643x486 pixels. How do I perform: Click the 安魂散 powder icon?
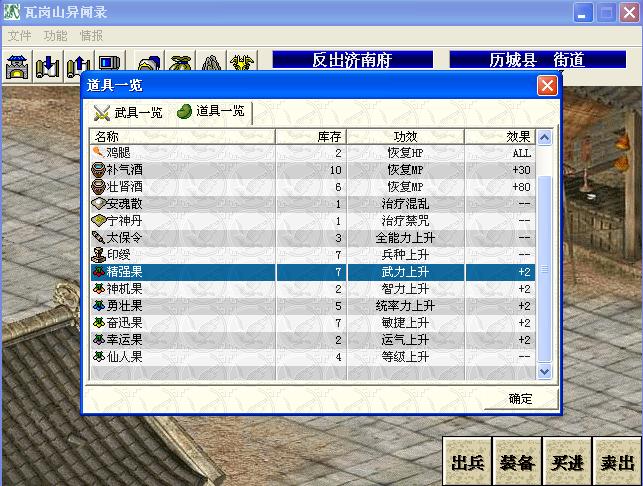(98, 203)
